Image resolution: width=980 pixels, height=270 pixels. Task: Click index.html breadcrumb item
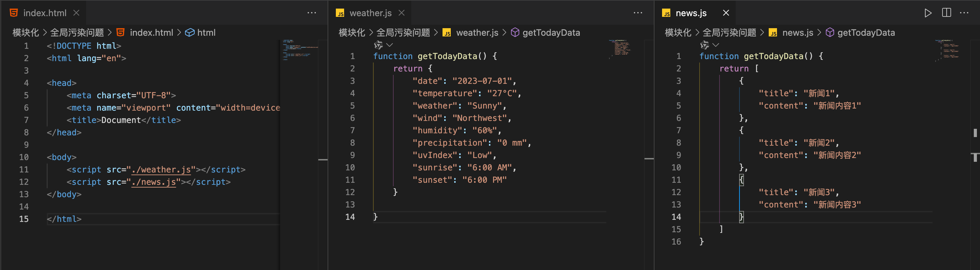point(151,33)
